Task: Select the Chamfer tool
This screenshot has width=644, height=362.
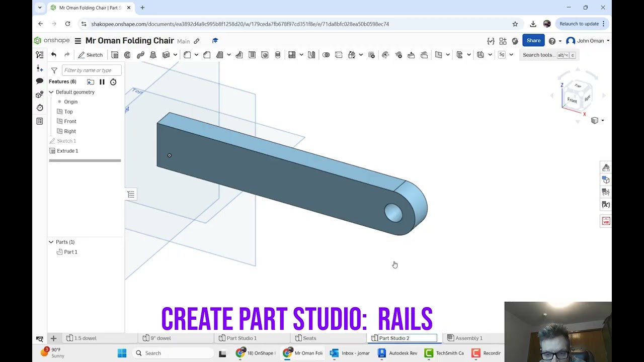Action: (207, 55)
